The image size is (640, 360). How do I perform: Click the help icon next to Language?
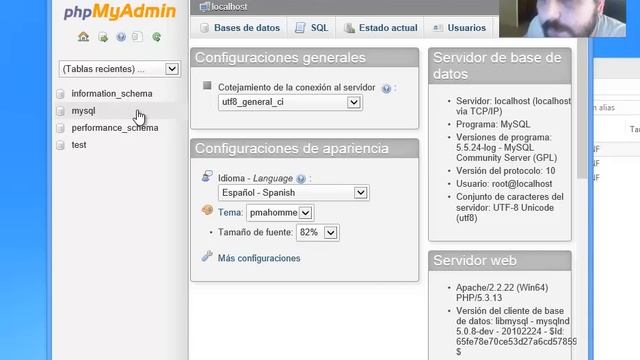301,179
